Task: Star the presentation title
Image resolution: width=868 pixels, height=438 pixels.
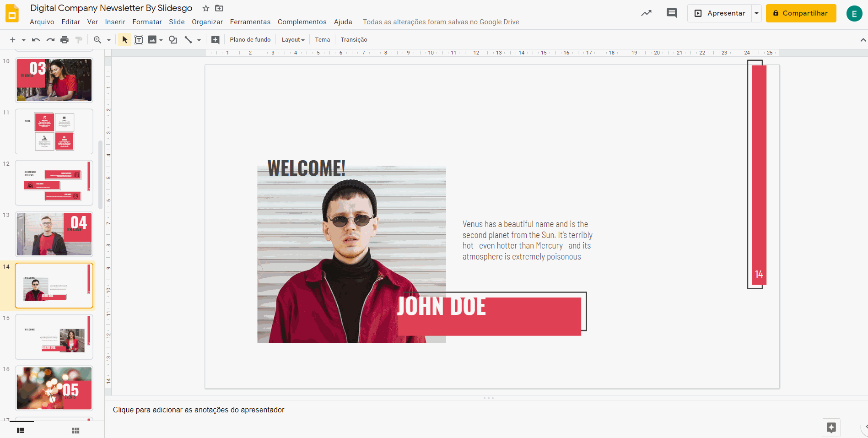Action: click(x=206, y=8)
